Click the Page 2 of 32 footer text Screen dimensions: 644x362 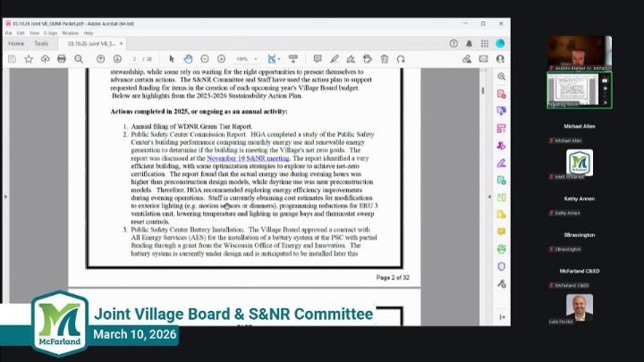(393, 278)
